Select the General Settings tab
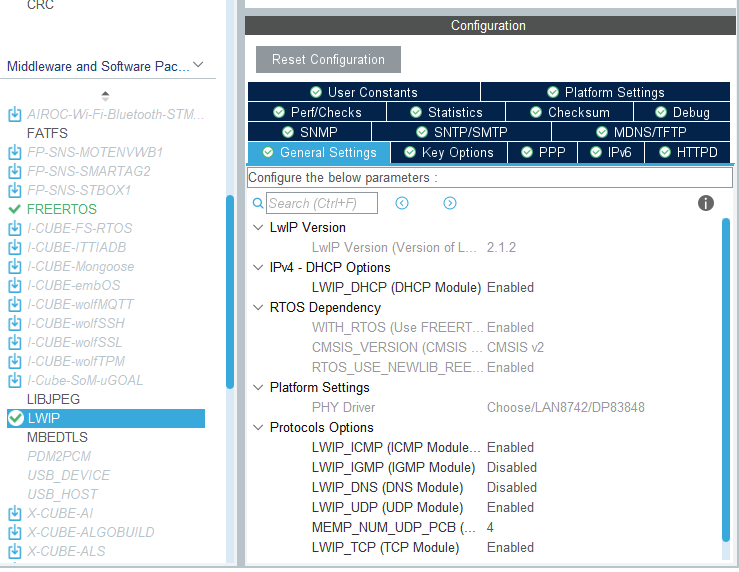The height and width of the screenshot is (572, 739). [319, 153]
